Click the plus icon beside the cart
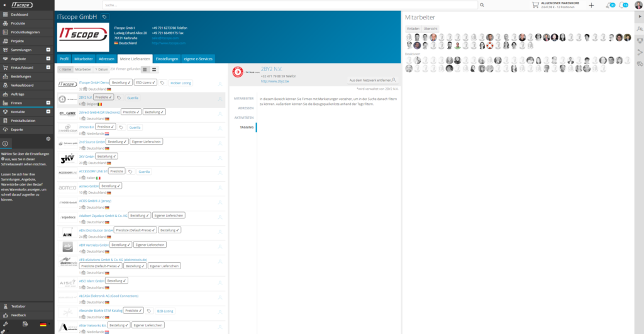 (591, 5)
